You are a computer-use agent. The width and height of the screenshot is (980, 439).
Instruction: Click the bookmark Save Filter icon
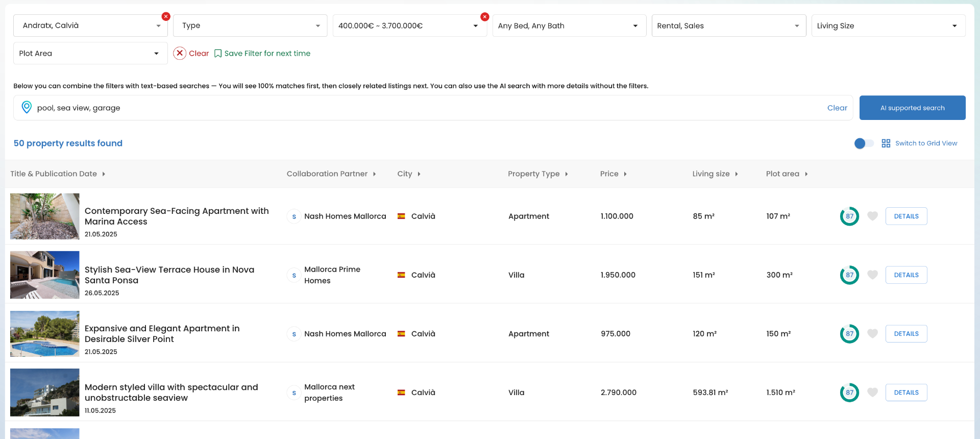pos(218,54)
